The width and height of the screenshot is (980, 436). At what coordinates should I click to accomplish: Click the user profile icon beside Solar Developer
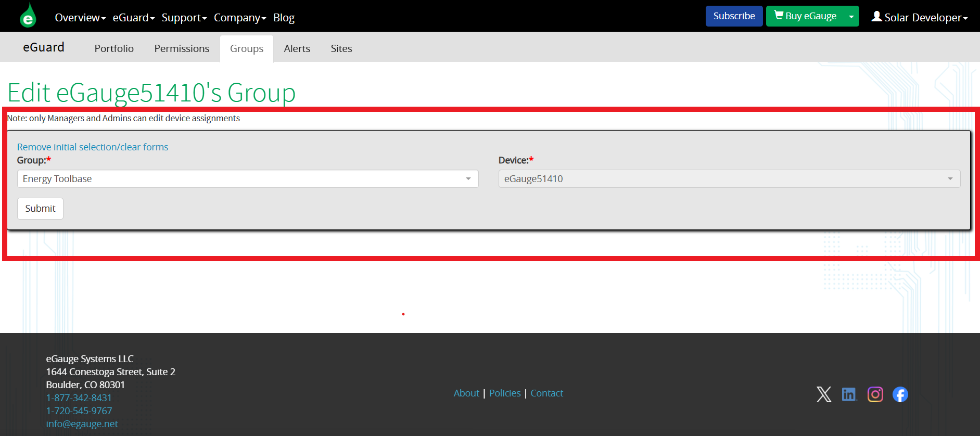coord(877,17)
